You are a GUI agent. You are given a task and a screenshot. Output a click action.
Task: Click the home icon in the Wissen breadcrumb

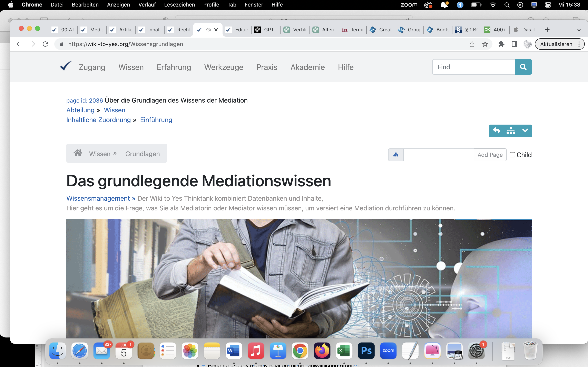click(78, 153)
